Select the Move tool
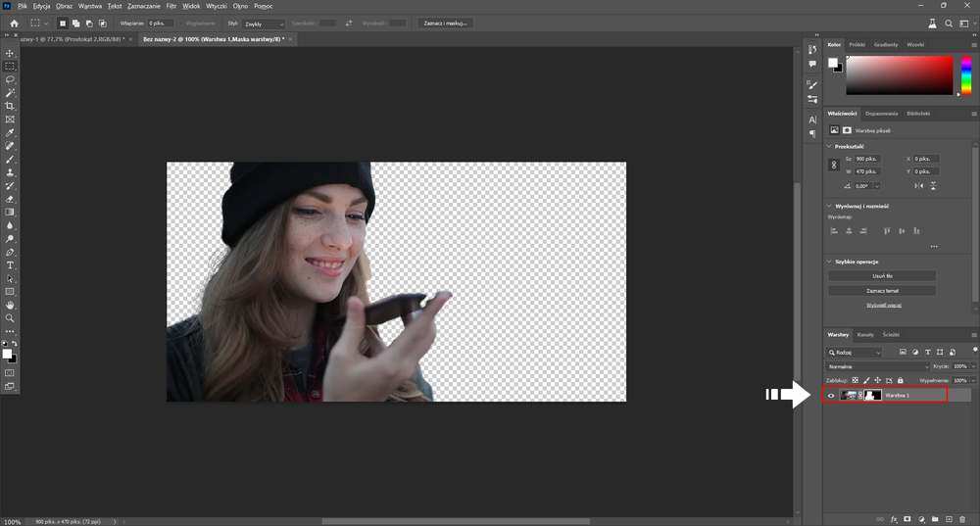The width and height of the screenshot is (980, 526). coord(10,53)
